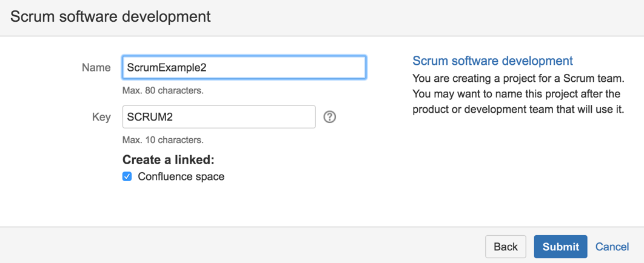Go back with the Back button
644x263 pixels.
506,247
